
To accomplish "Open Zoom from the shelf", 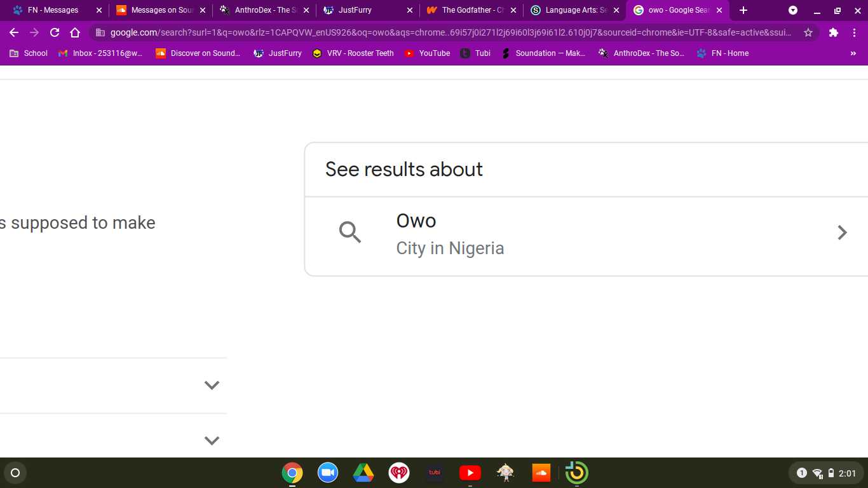I will pyautogui.click(x=328, y=473).
